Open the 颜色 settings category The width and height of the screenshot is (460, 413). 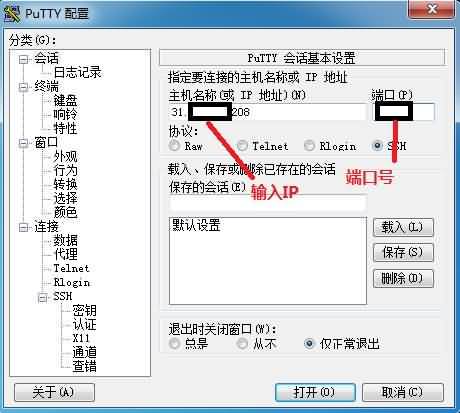click(65, 212)
